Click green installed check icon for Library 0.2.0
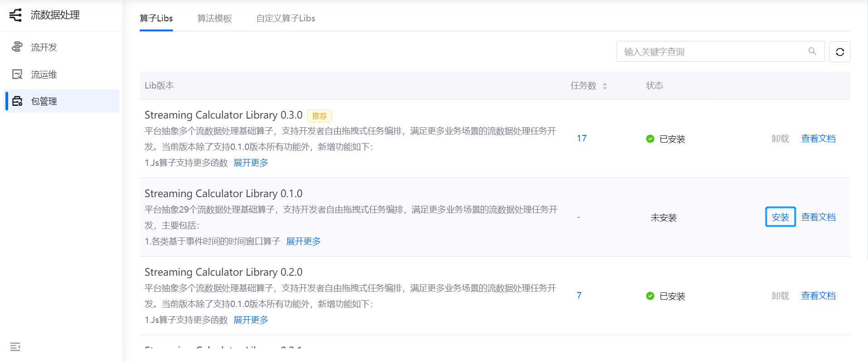 pyautogui.click(x=650, y=296)
